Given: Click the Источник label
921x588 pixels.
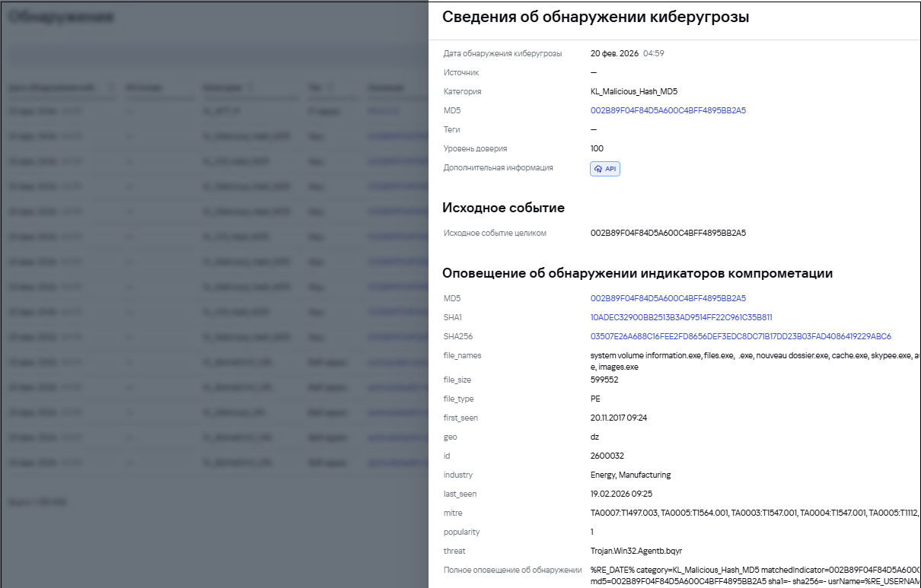Looking at the screenshot, I should [461, 72].
